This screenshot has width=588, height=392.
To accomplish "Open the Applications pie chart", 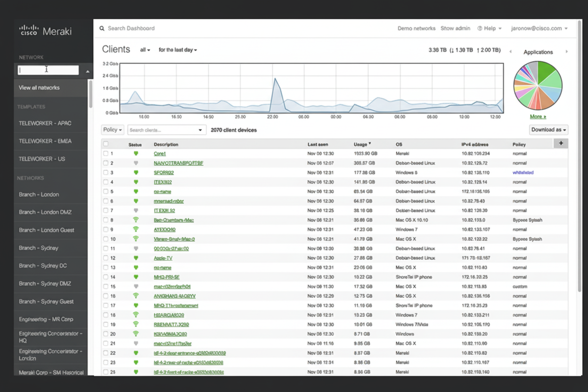I will [538, 85].
